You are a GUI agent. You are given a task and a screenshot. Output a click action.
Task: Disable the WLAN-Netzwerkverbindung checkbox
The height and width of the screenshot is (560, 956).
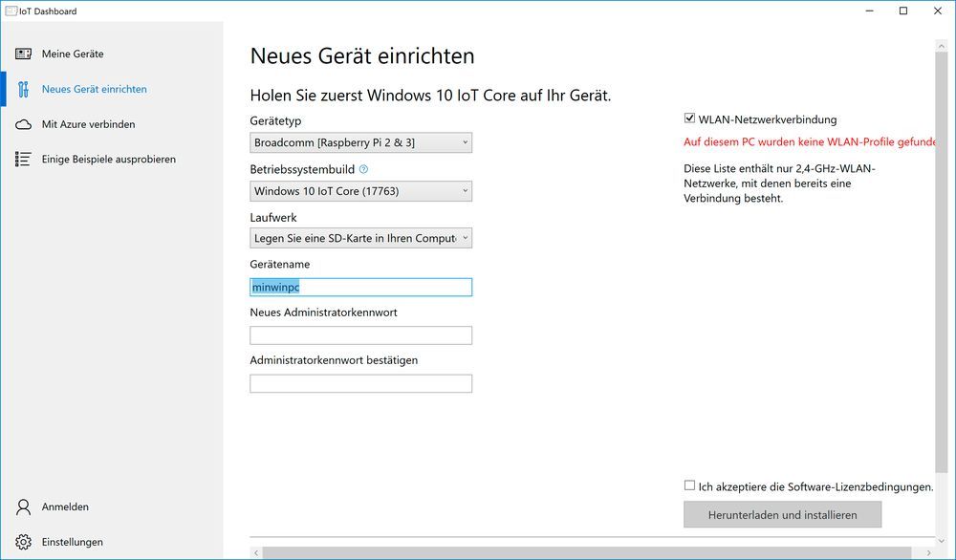click(689, 118)
